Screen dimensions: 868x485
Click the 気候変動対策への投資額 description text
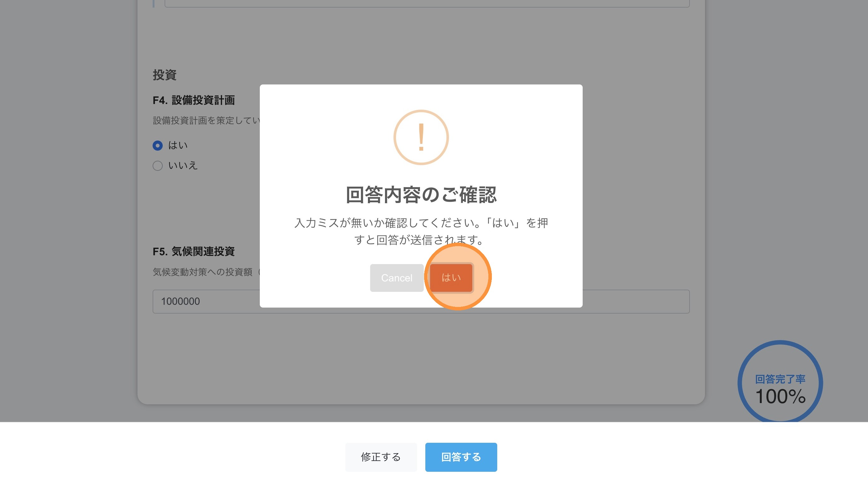203,272
